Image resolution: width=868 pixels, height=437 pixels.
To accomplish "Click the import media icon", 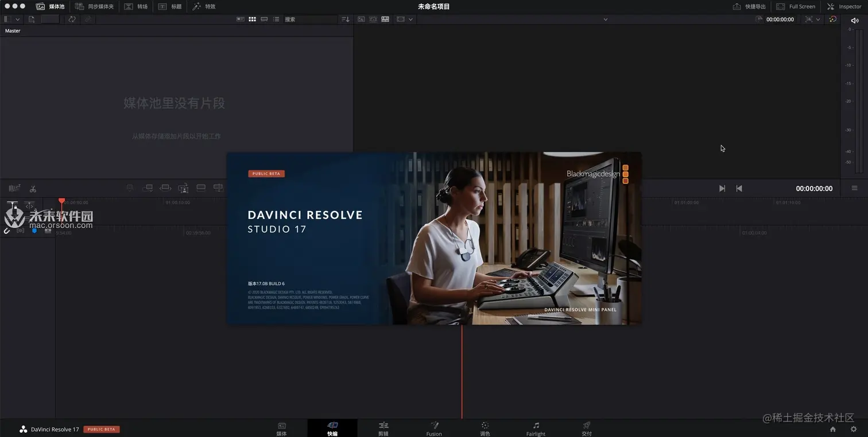I will pyautogui.click(x=32, y=19).
